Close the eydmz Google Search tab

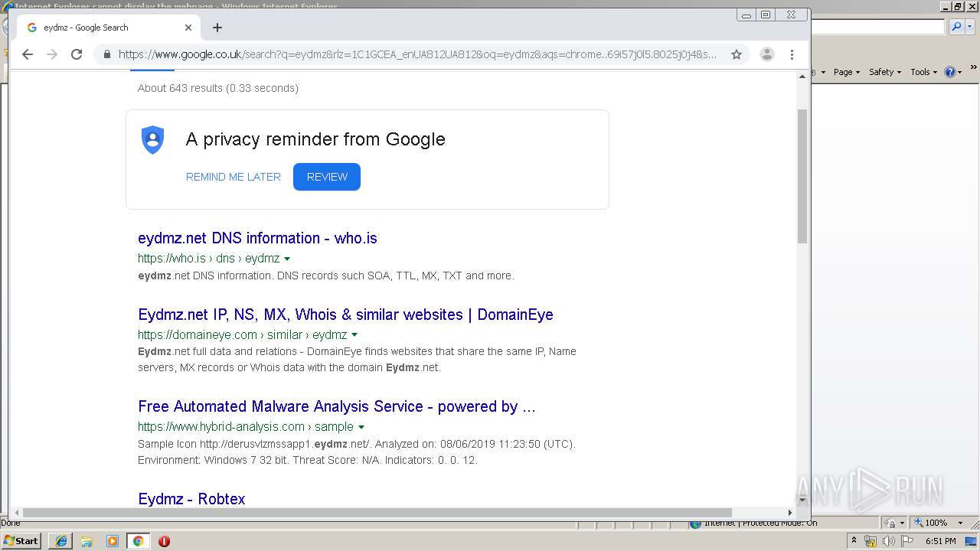188,28
